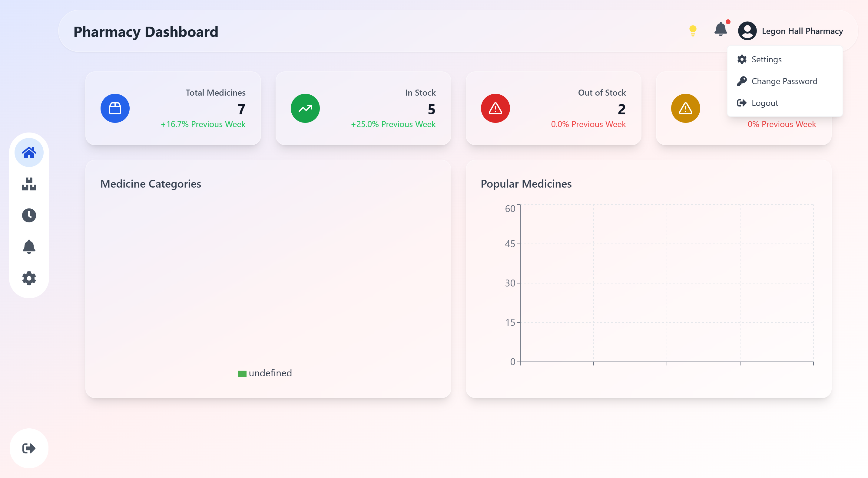Open the clock history sidebar icon
868x478 pixels.
[29, 215]
